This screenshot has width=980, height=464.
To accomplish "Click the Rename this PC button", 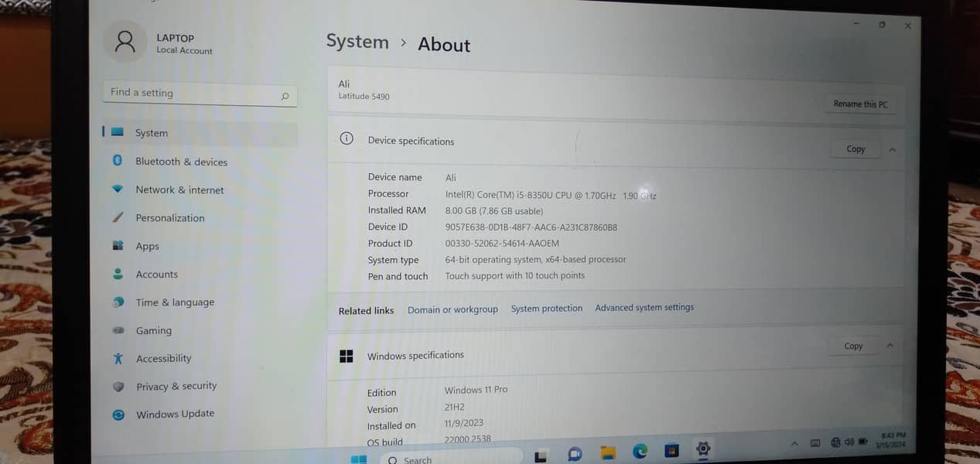I will click(x=860, y=104).
